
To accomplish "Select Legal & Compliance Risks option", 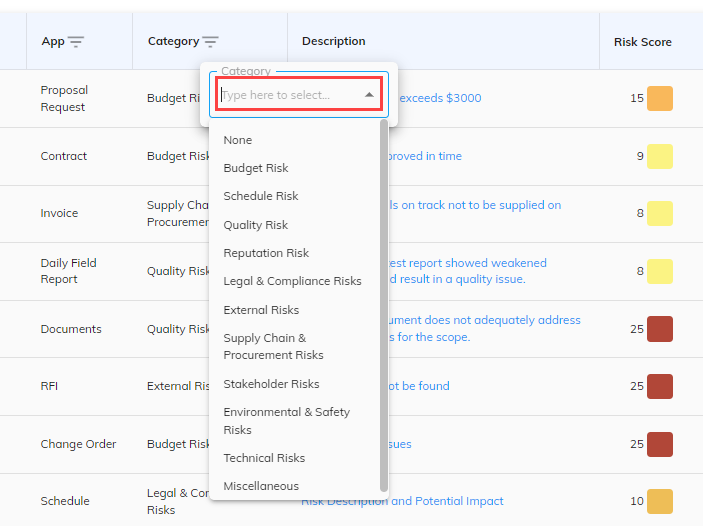I will [292, 281].
